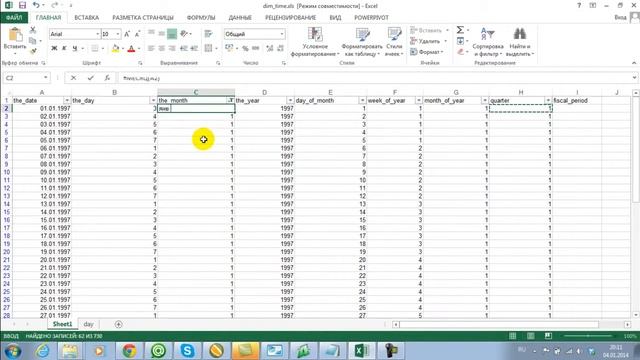
Task: Open filter dropdown for quarter column
Action: click(548, 100)
